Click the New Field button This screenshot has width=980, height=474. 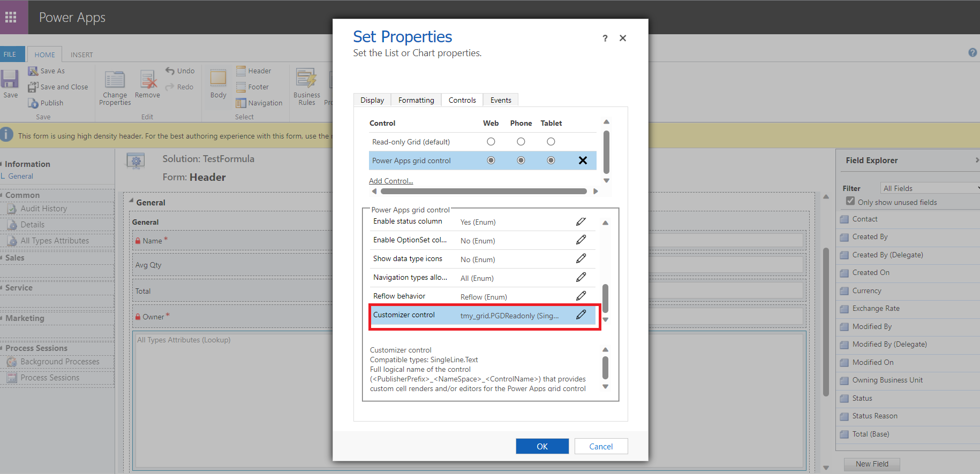(872, 464)
